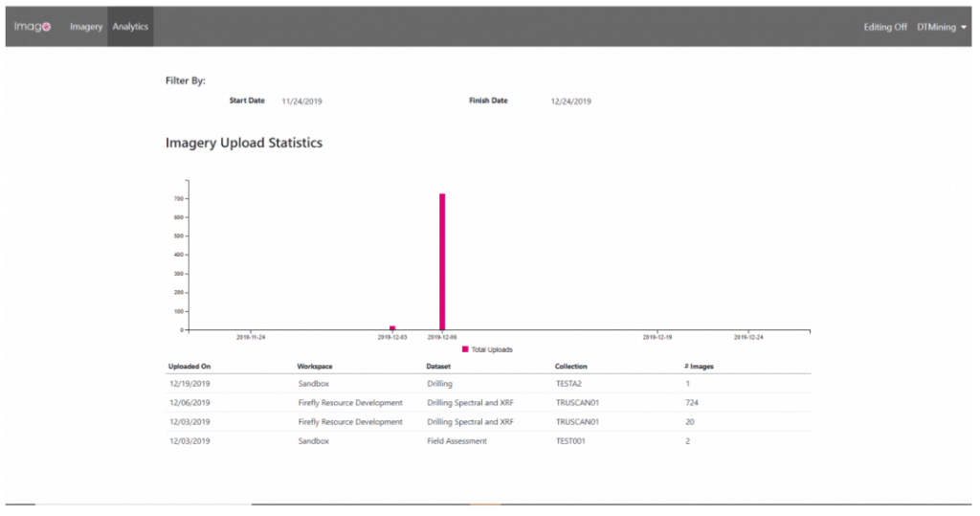This screenshot has width=980, height=516.
Task: Sort by Collection column header
Action: point(571,366)
